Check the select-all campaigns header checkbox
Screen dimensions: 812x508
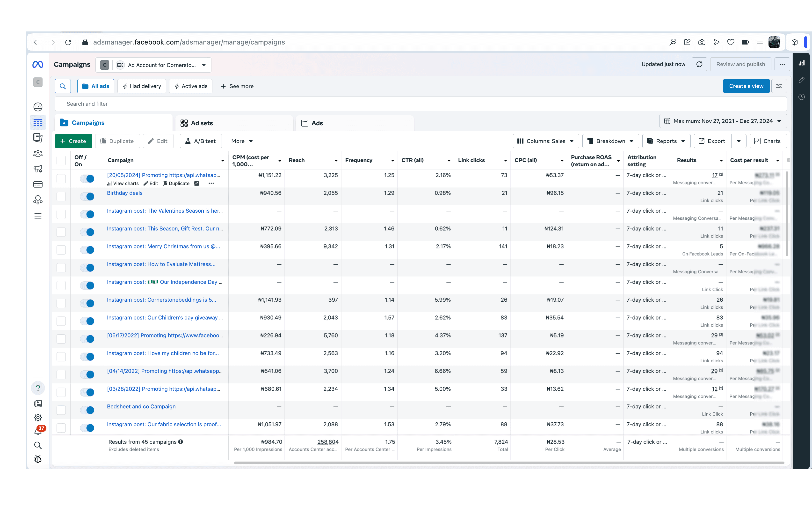point(61,161)
